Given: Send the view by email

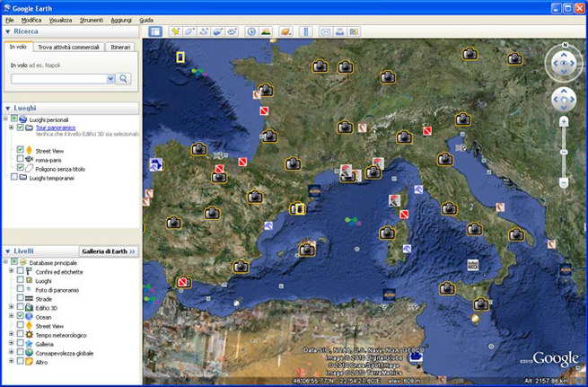Looking at the screenshot, I should 325,31.
